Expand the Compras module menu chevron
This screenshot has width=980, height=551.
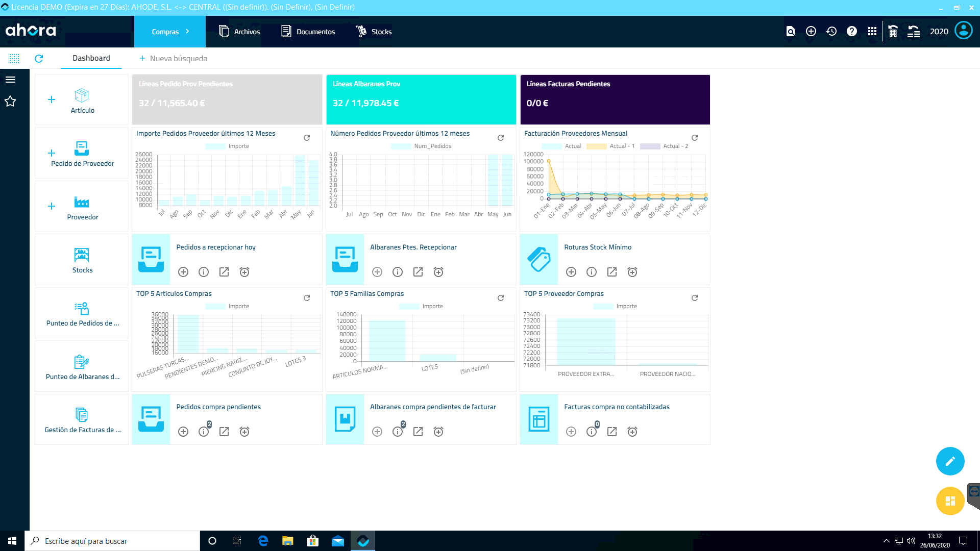188,32
